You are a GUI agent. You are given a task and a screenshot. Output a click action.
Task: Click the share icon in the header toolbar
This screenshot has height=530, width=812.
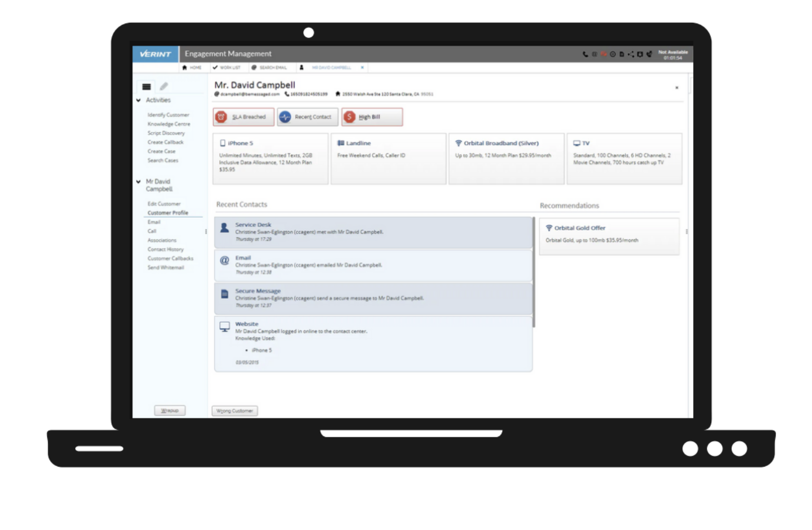tap(631, 54)
